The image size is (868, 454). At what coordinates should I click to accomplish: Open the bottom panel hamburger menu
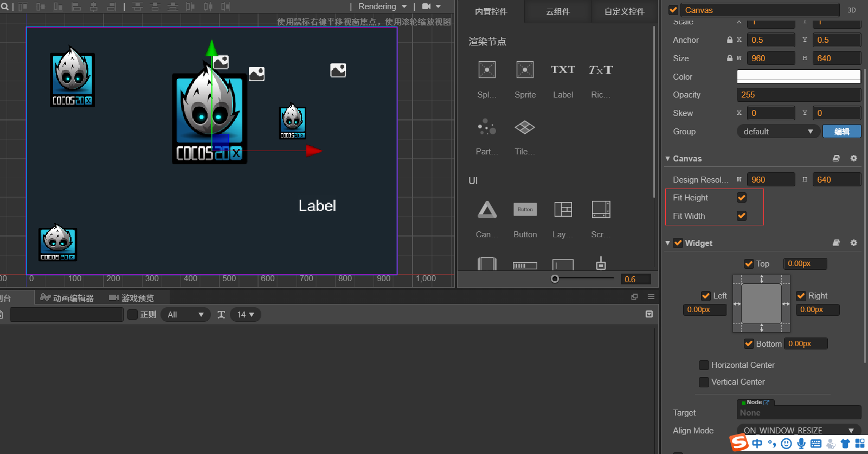tap(651, 296)
